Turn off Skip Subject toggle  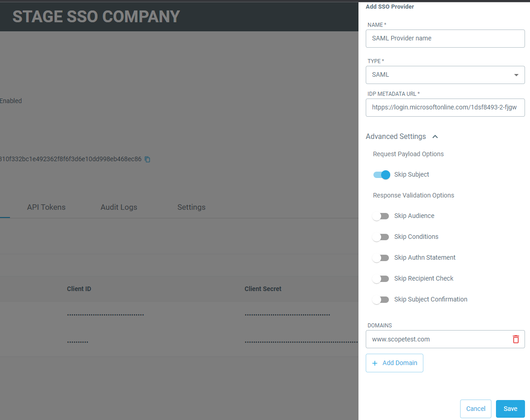click(382, 175)
